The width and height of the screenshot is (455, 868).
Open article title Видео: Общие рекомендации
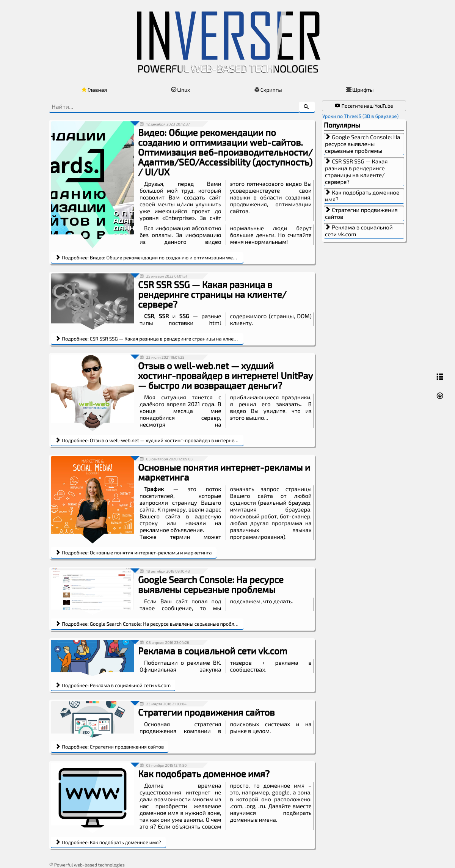pos(226,152)
